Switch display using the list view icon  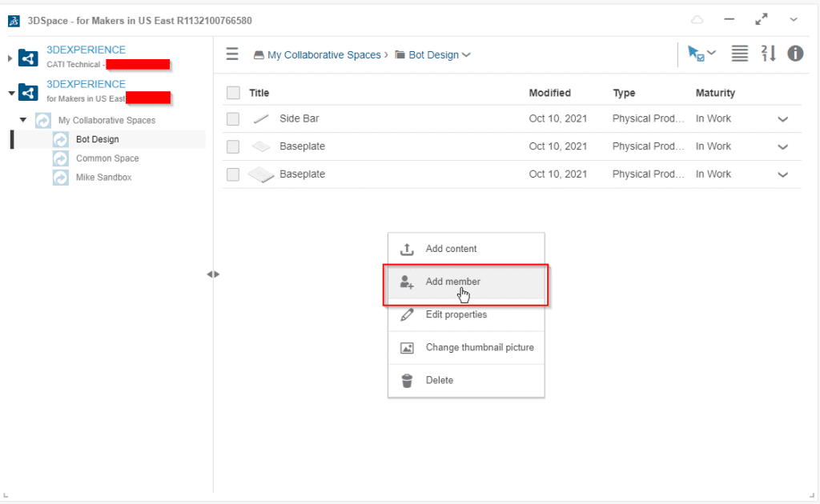(739, 54)
